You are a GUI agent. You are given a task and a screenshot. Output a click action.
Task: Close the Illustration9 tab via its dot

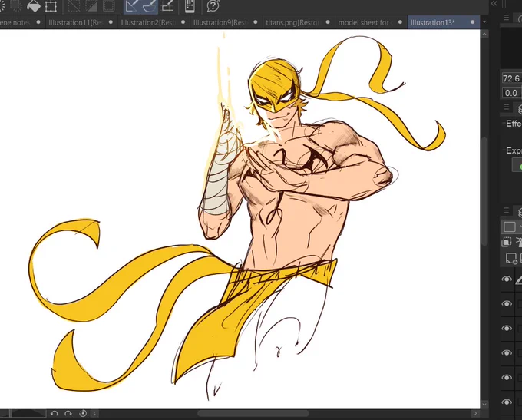256,22
